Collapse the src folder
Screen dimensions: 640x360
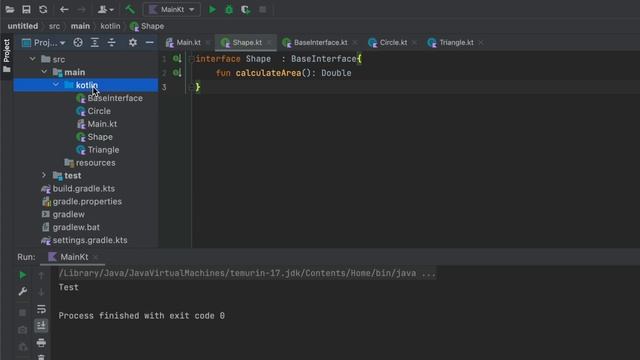pos(33,59)
